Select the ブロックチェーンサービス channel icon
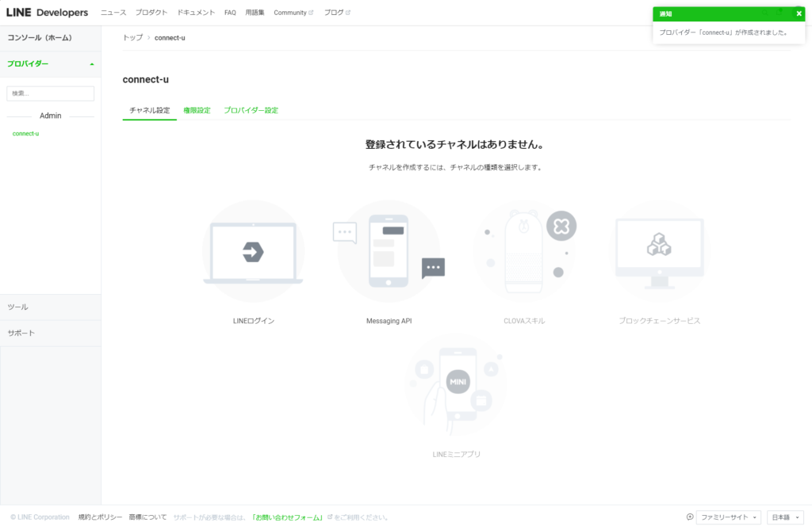 click(x=659, y=252)
